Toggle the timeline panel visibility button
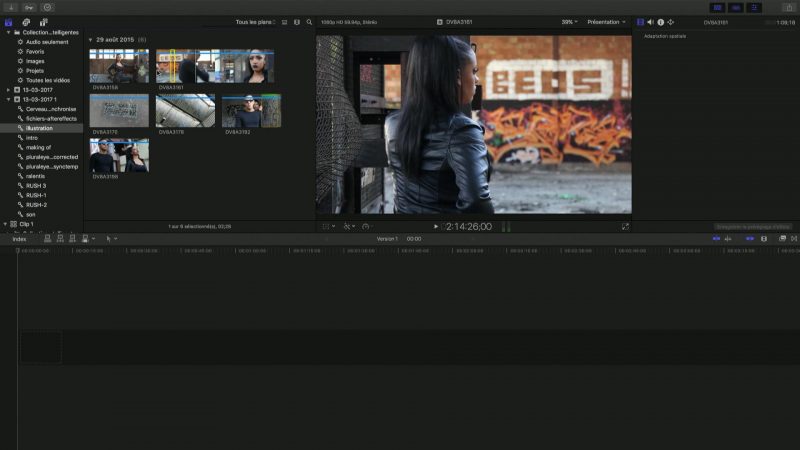 736,7
